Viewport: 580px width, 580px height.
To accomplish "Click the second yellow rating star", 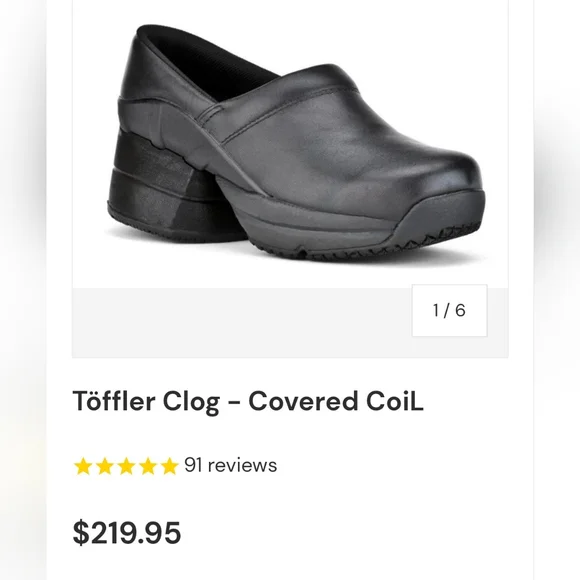I will 105,466.
